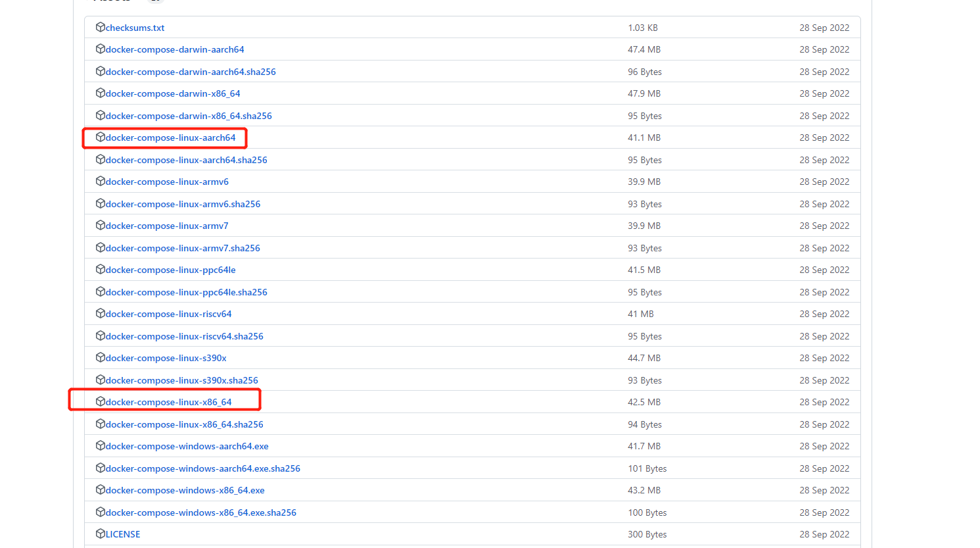The height and width of the screenshot is (548, 980).
Task: Click package icon beside docker-compose-darwin-aarch64.sha256
Action: coord(101,71)
